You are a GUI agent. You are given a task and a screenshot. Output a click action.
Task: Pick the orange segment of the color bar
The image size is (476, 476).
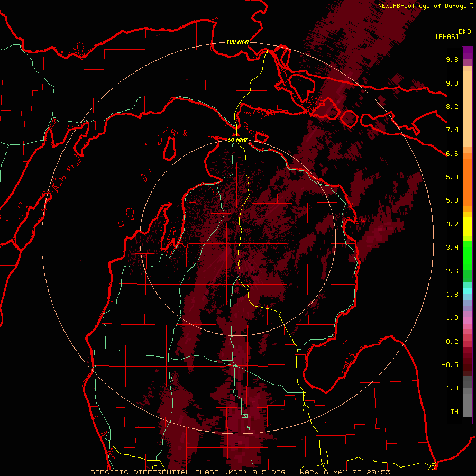(x=467, y=183)
